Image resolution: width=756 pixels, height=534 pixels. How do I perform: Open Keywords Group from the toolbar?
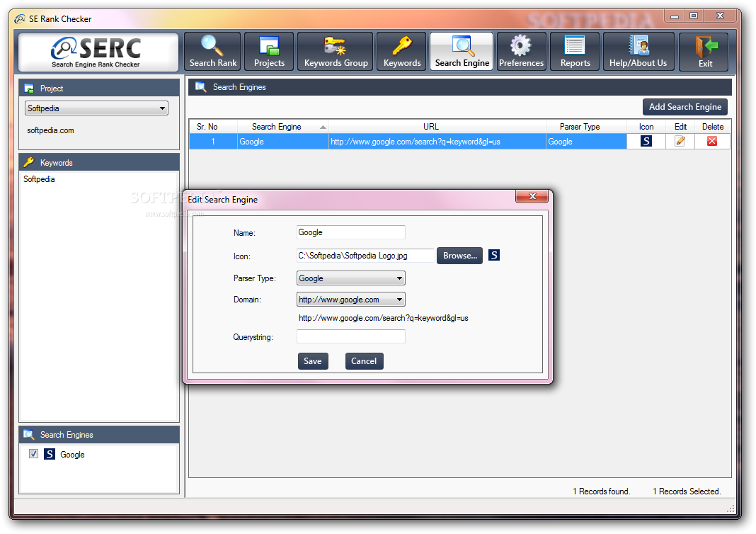pos(336,52)
